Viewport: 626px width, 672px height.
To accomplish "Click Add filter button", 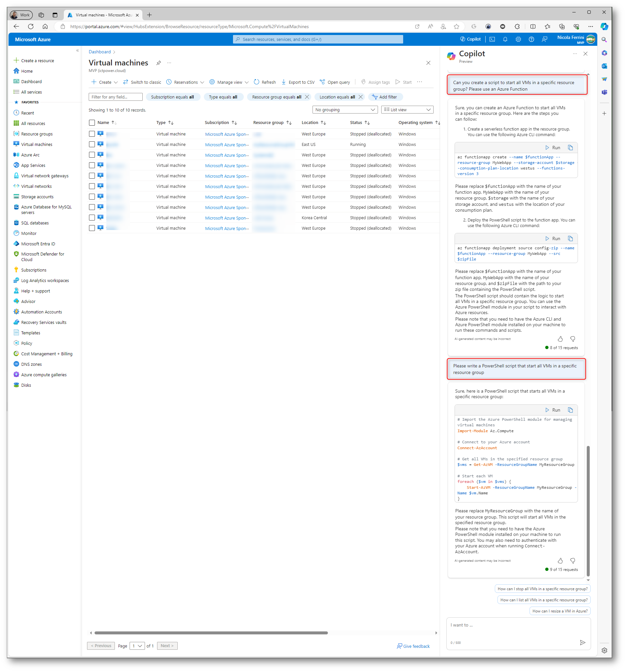I will click(385, 97).
